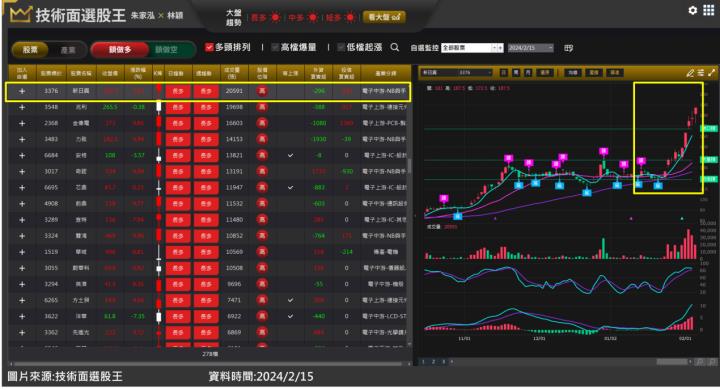Add stock 6684 to watchlist
The image size is (720, 390).
[x=22, y=155]
